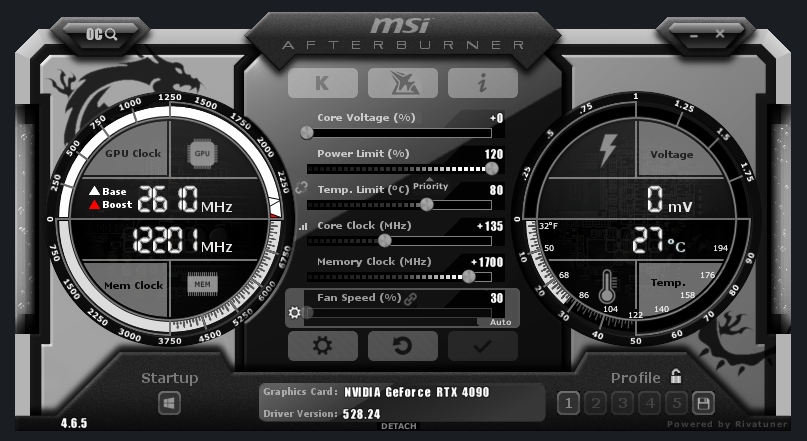Open the OC Scanner
Image resolution: width=807 pixels, height=441 pixels.
[x=102, y=34]
